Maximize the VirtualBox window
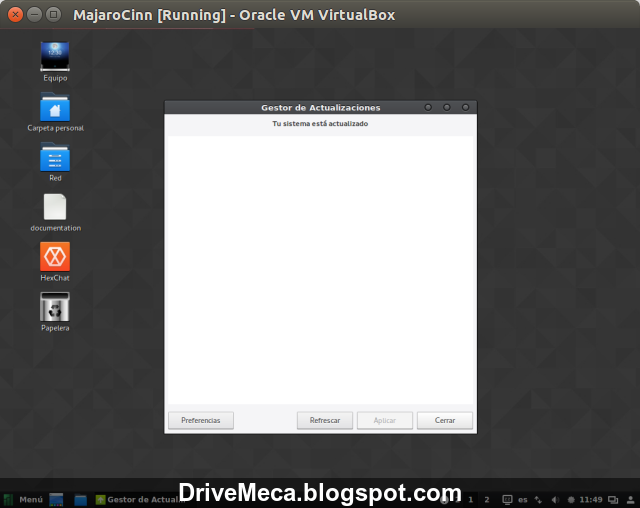The width and height of the screenshot is (640, 508). coord(53,15)
